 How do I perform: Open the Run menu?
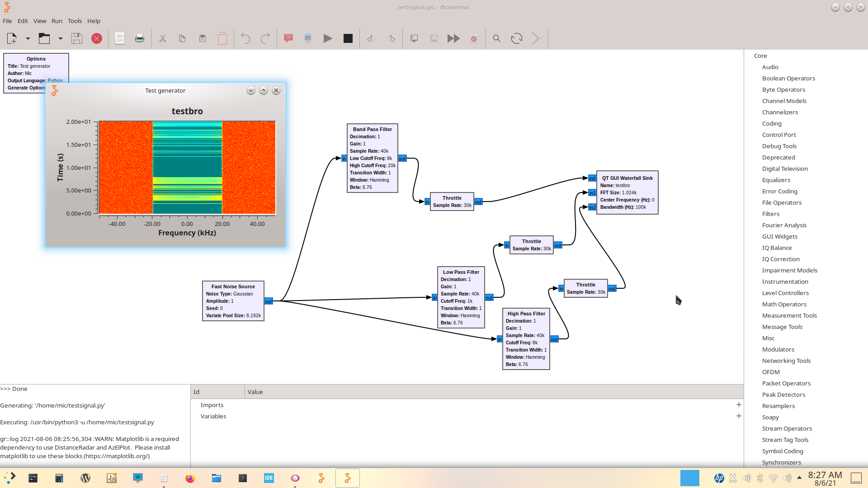[57, 21]
